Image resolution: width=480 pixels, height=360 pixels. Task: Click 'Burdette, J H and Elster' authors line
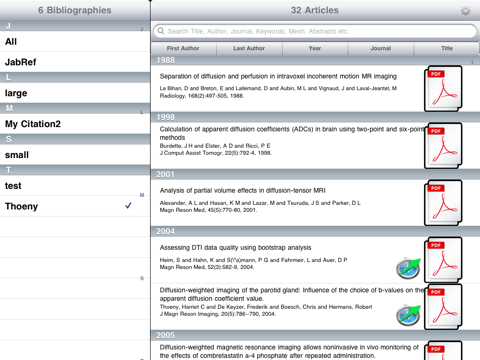215,146
